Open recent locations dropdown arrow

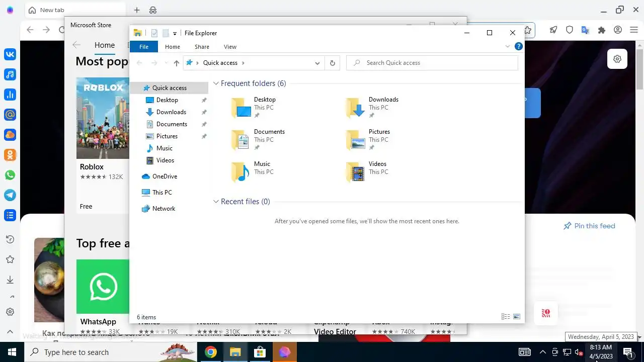coord(166,63)
